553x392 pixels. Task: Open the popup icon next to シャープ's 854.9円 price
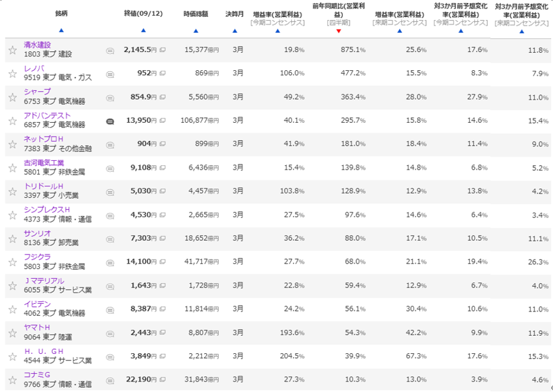pyautogui.click(x=162, y=97)
